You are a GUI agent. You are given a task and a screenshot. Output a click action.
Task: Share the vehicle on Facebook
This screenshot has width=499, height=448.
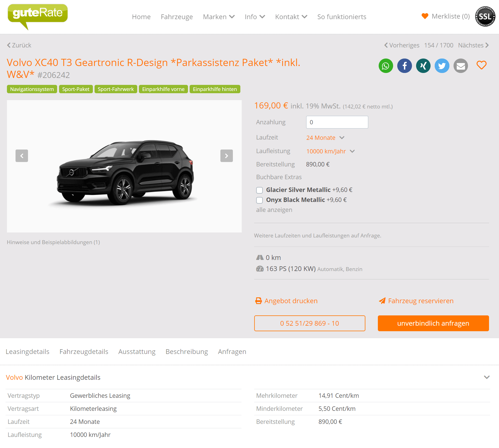coord(404,66)
